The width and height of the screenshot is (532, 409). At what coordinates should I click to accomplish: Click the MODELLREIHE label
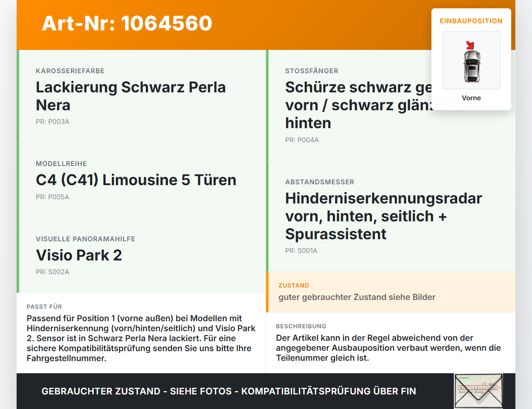point(62,164)
